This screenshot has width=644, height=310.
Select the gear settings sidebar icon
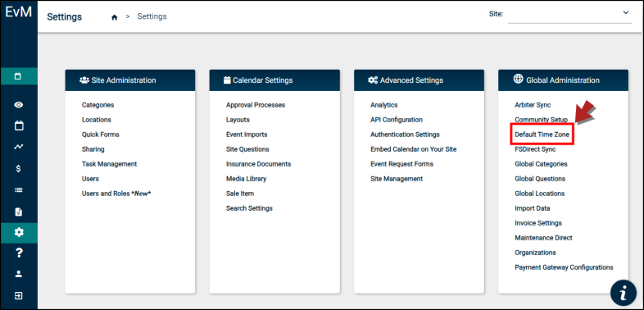[x=19, y=233]
